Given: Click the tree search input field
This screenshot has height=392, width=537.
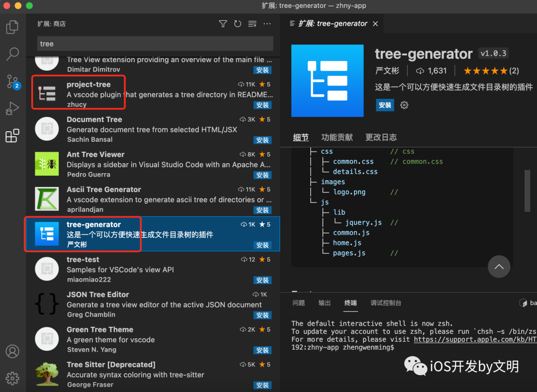Looking at the screenshot, I should [155, 43].
